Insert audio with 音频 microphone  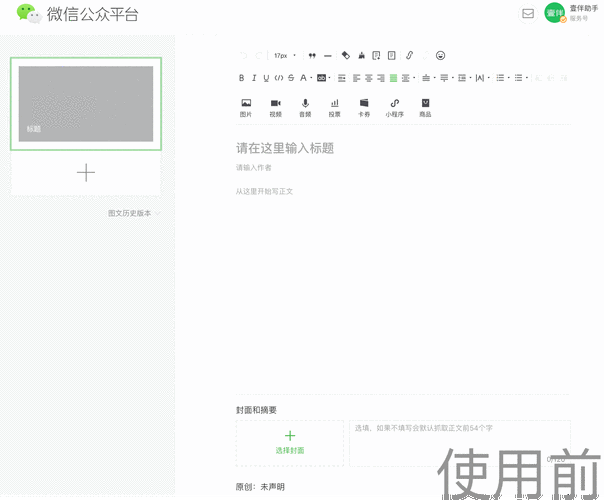pos(305,108)
